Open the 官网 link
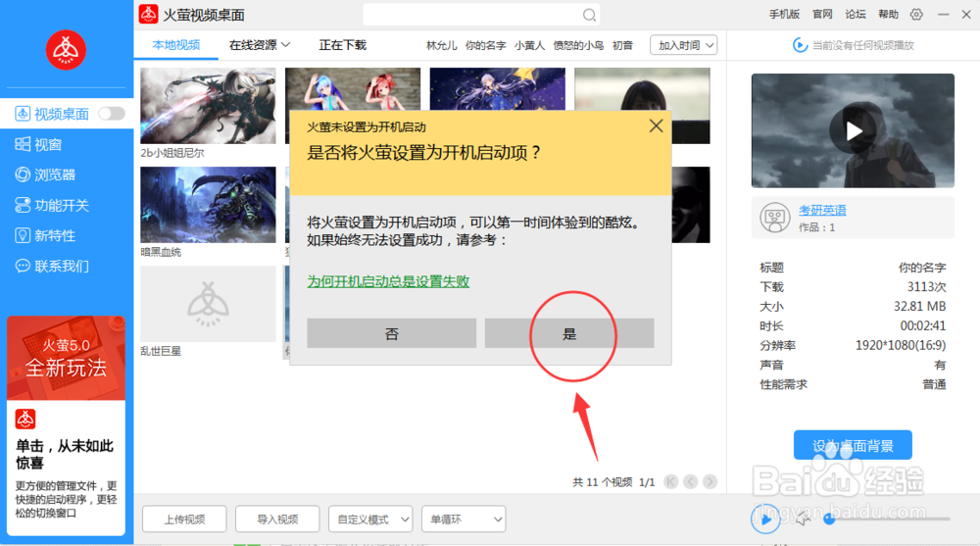 pos(822,15)
